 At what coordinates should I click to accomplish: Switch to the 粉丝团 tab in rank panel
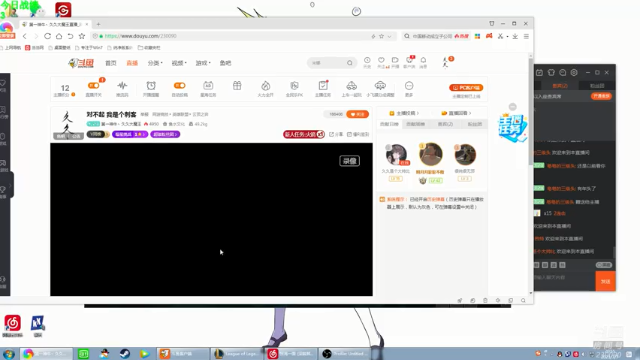474,124
